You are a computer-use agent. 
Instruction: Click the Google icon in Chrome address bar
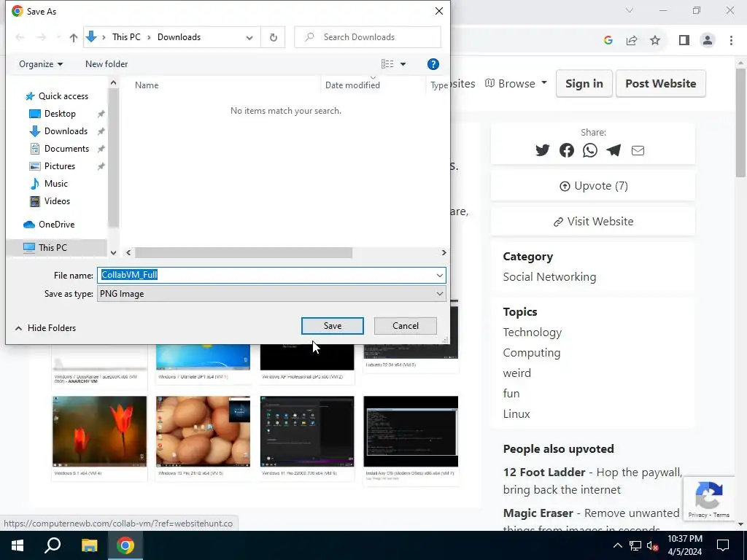[608, 41]
